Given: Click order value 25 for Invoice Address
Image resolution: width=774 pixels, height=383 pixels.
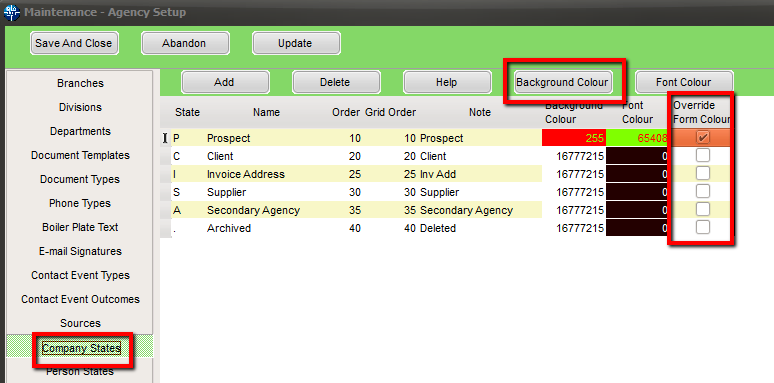Looking at the screenshot, I should 354,174.
